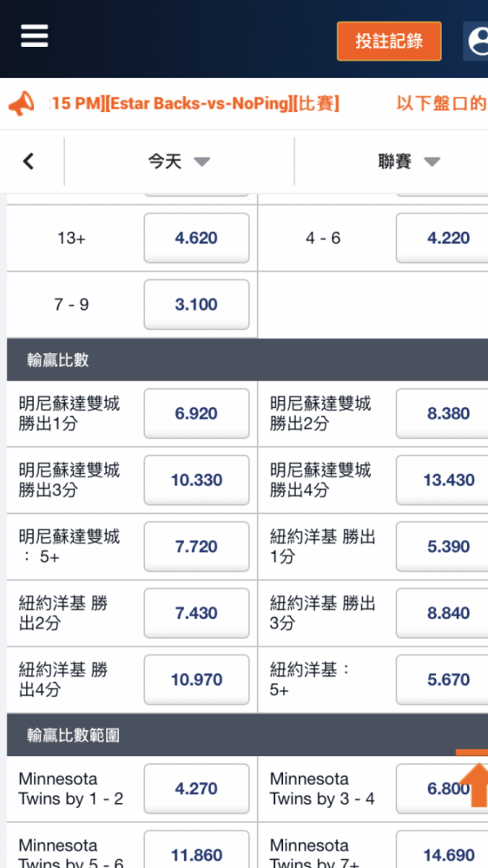
Task: Pick 6.920 for 明尼蘇達雙城 勝出1分
Action: pyautogui.click(x=196, y=413)
